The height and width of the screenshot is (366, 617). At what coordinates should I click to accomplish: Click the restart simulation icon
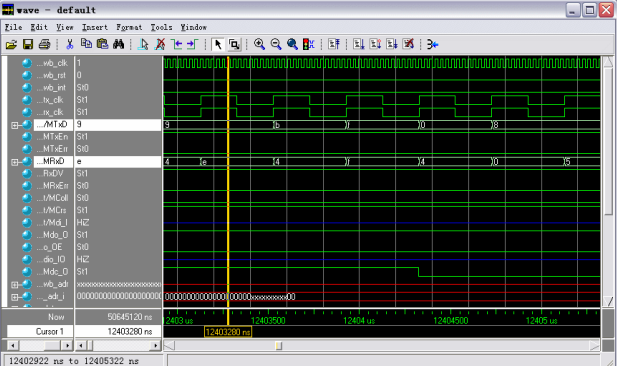[x=334, y=44]
